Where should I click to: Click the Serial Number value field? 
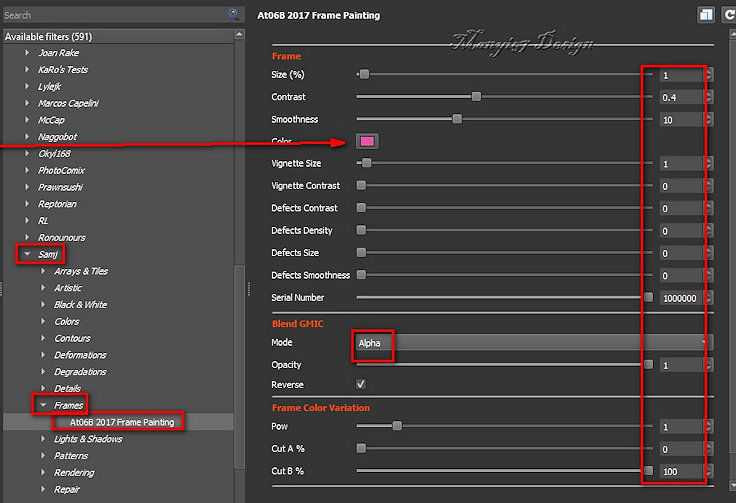pyautogui.click(x=681, y=298)
